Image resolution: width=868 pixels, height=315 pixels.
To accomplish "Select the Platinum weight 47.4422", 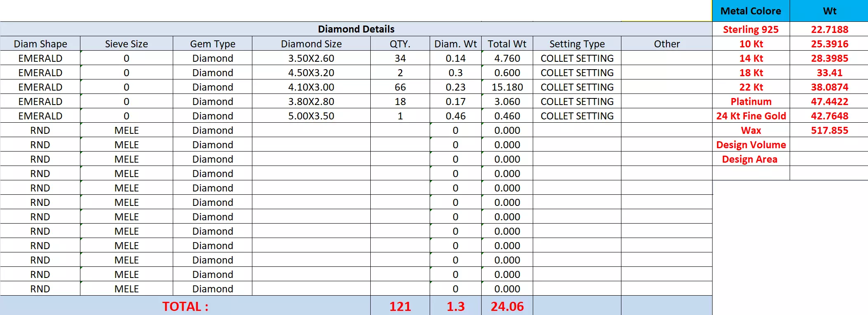I will tap(829, 101).
